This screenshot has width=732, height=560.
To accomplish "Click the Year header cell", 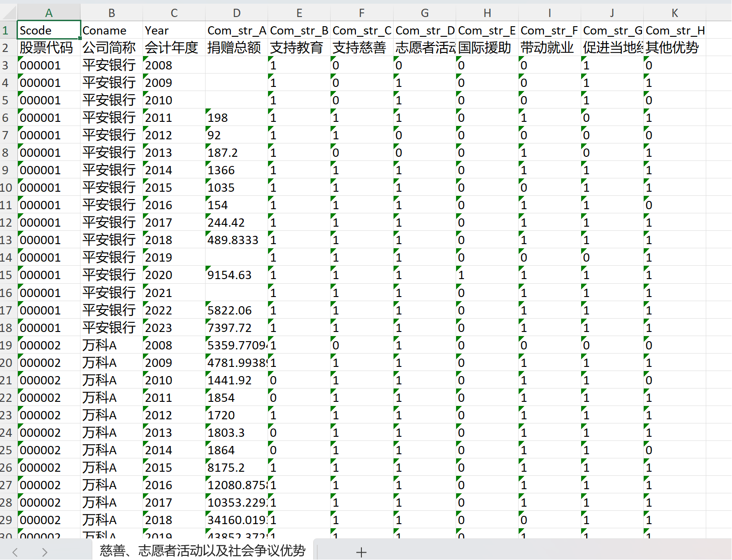I will [x=174, y=30].
